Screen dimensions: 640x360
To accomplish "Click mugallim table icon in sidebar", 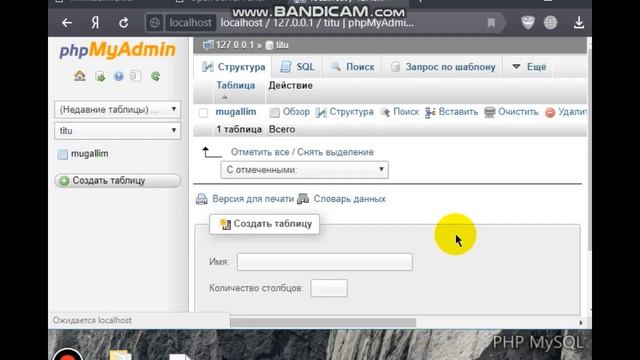I will coord(62,154).
